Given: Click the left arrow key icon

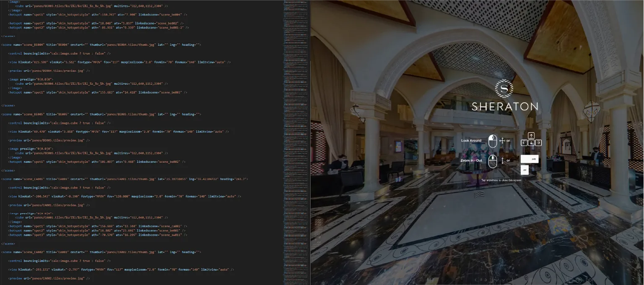Looking at the screenshot, I should pos(524,143).
